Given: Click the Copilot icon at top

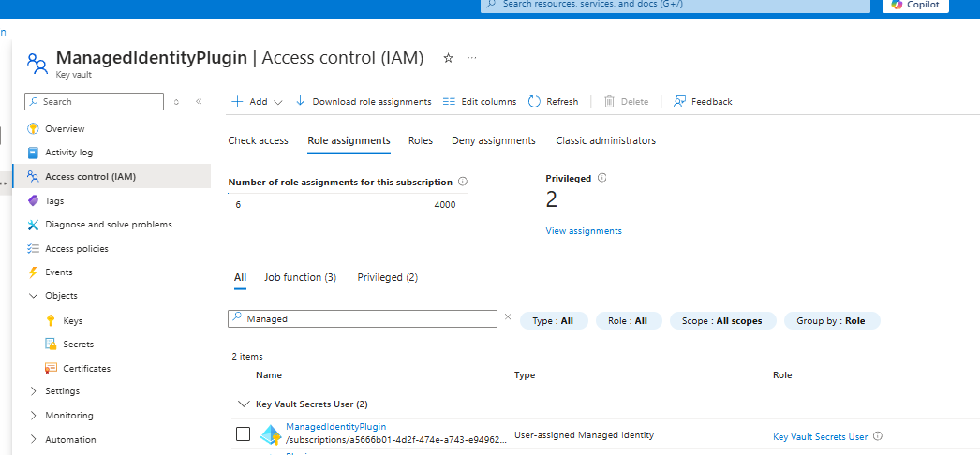Looking at the screenshot, I should (x=897, y=4).
